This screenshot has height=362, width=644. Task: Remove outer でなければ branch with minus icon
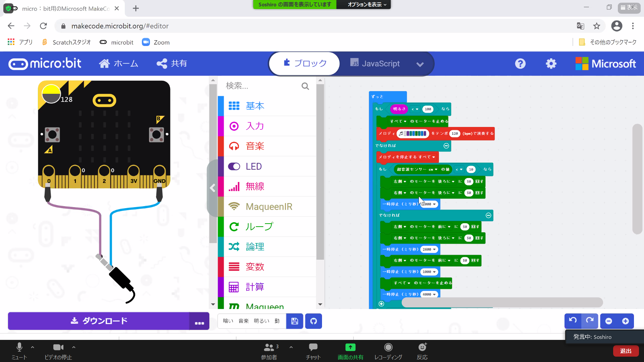tap(446, 145)
